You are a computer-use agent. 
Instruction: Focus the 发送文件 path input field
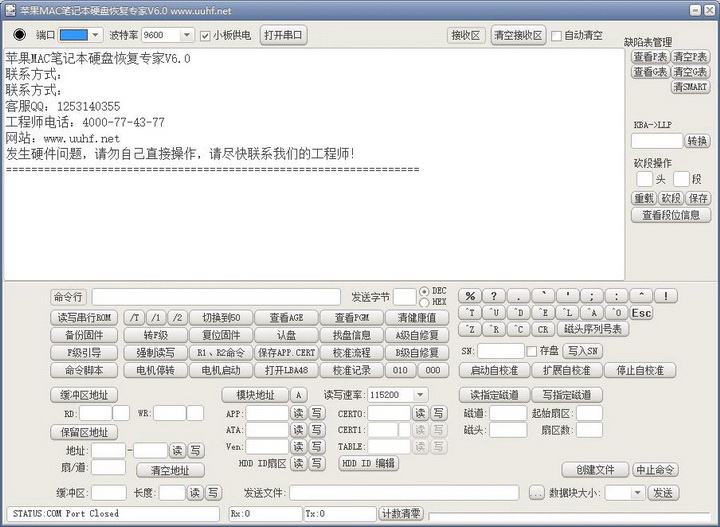[x=404, y=493]
